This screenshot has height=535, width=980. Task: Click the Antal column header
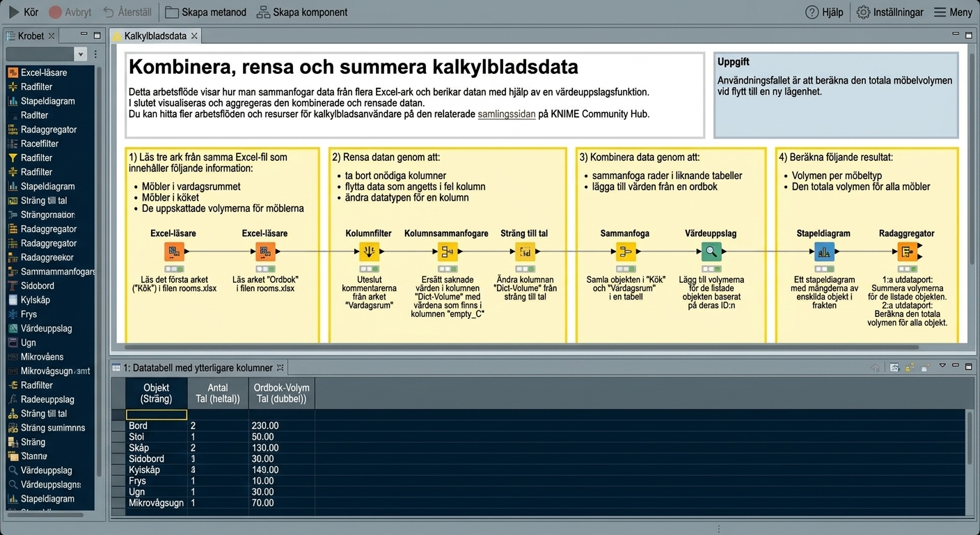coord(218,394)
